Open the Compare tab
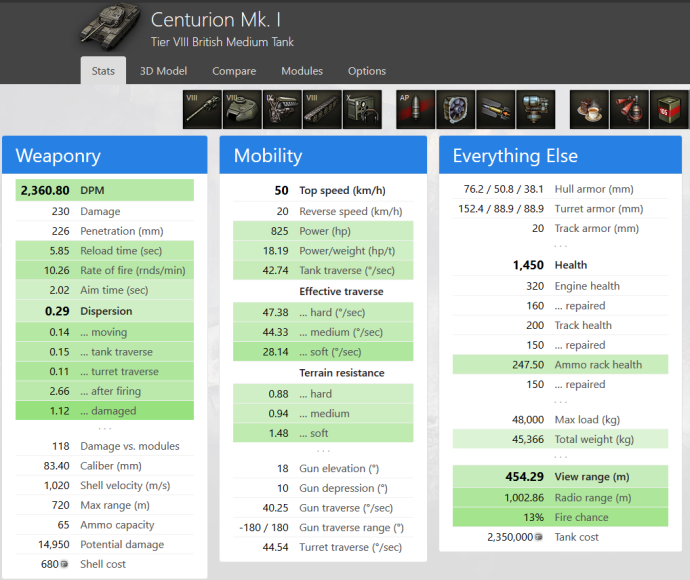The width and height of the screenshot is (690, 580). [234, 71]
